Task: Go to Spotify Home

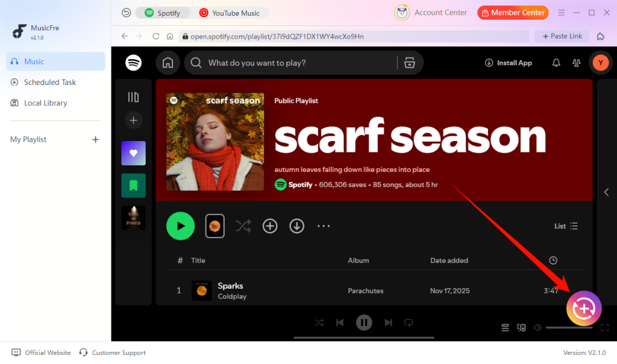Action: coord(168,63)
